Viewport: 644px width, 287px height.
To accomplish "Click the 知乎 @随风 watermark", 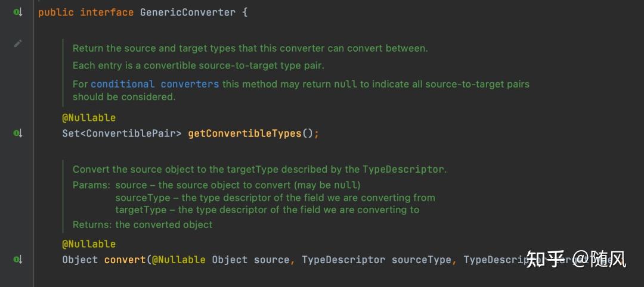I will (575, 260).
